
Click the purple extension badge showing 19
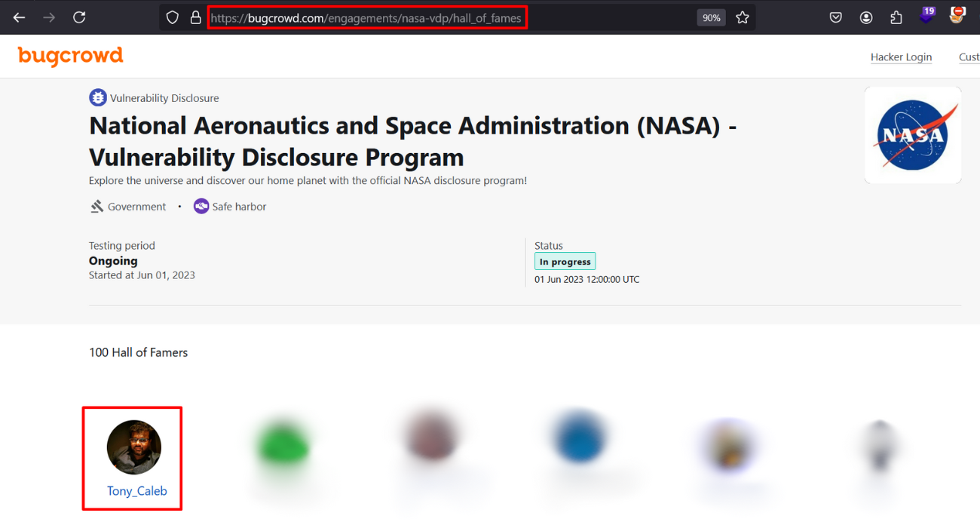pos(926,15)
